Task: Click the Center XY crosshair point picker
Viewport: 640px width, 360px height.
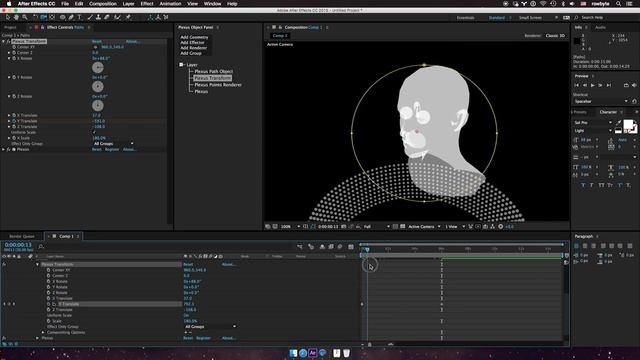Action: (x=96, y=47)
